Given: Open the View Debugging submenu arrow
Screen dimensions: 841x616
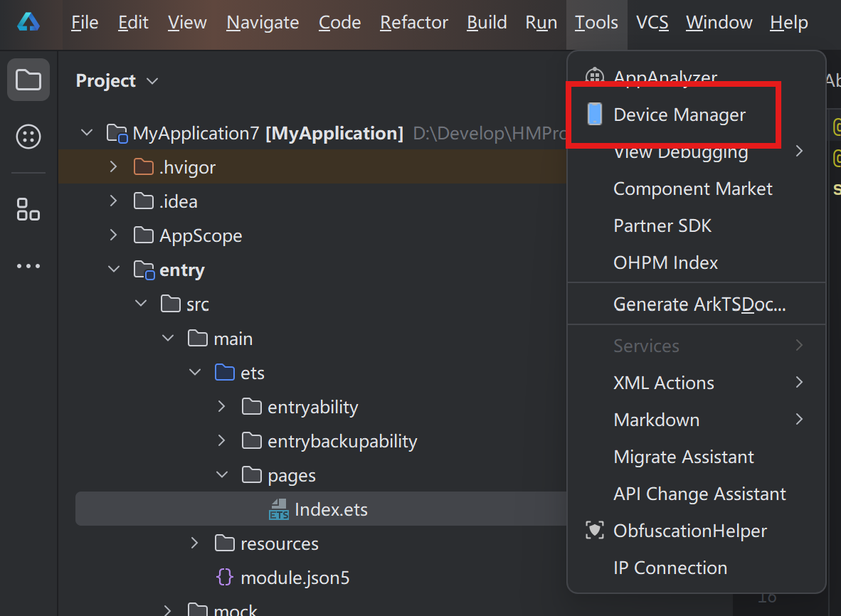Looking at the screenshot, I should (799, 152).
